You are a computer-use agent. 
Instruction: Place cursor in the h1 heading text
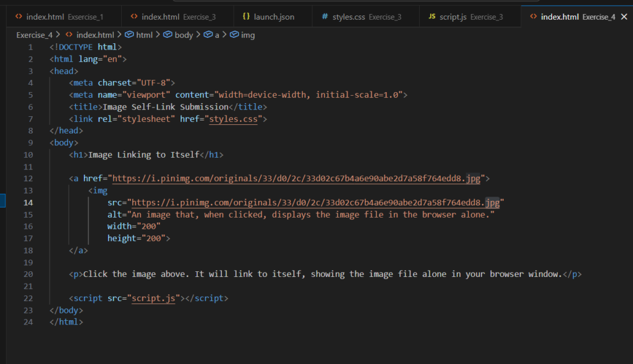point(143,154)
